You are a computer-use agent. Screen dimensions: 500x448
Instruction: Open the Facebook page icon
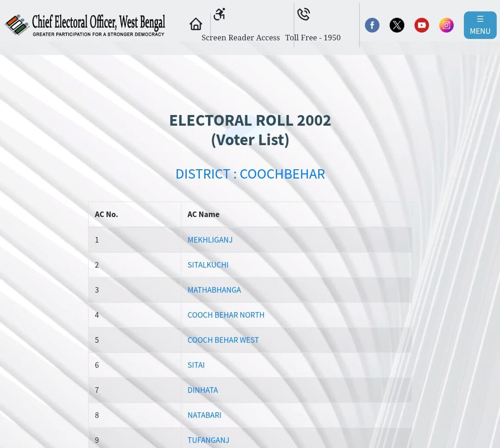click(x=372, y=25)
